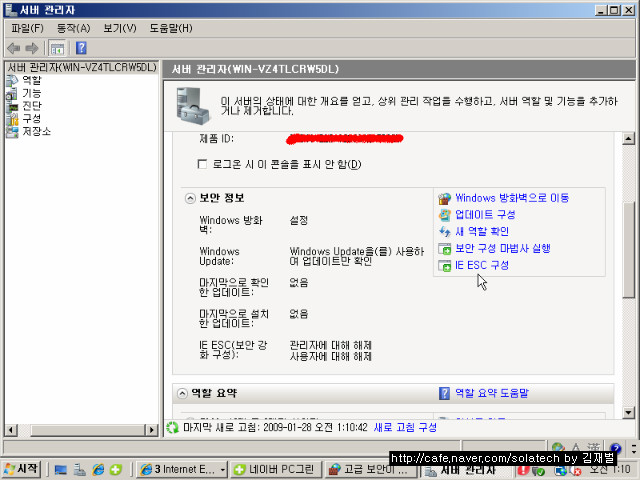The height and width of the screenshot is (480, 640).
Task: Click the 사용자에 대해 해제 value
Action: (330, 356)
